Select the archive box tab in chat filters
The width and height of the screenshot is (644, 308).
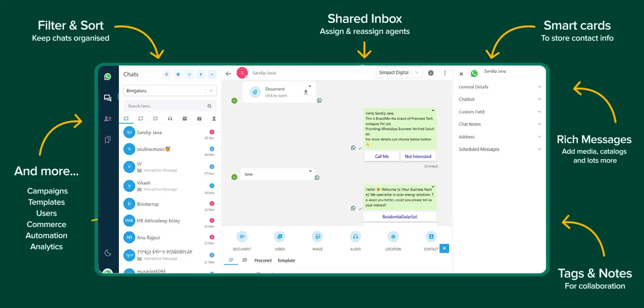pyautogui.click(x=199, y=119)
